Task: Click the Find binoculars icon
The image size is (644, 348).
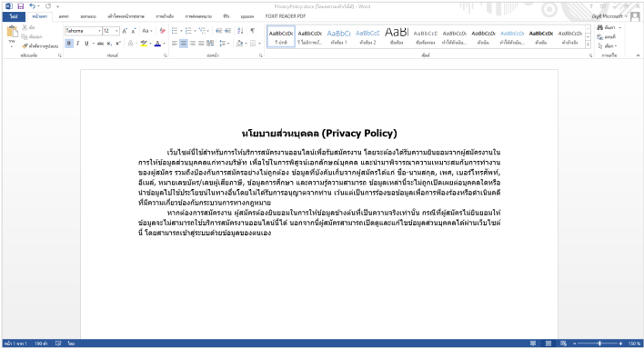Action: point(600,27)
